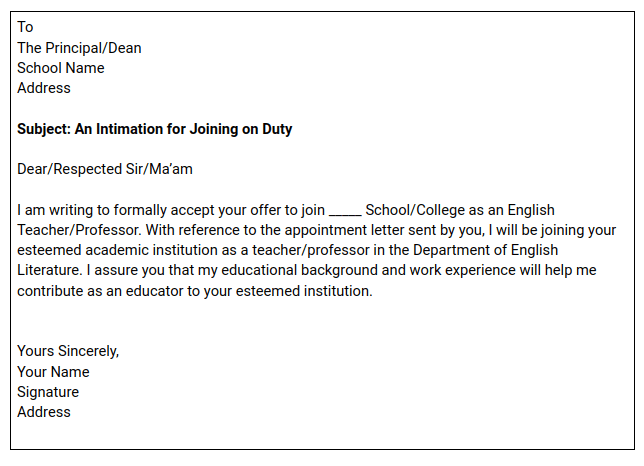Click the Address line under School Name
Viewport: 644px width, 466px height.
[44, 88]
